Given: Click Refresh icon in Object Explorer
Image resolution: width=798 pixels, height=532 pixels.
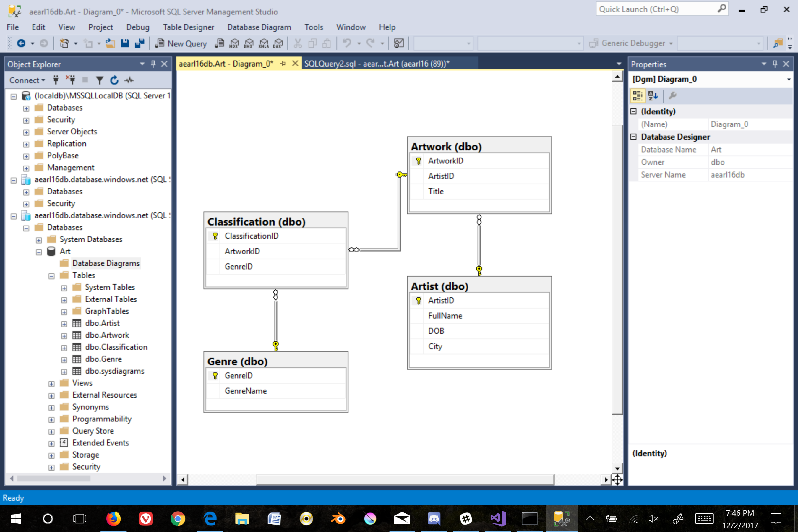Looking at the screenshot, I should [x=114, y=80].
